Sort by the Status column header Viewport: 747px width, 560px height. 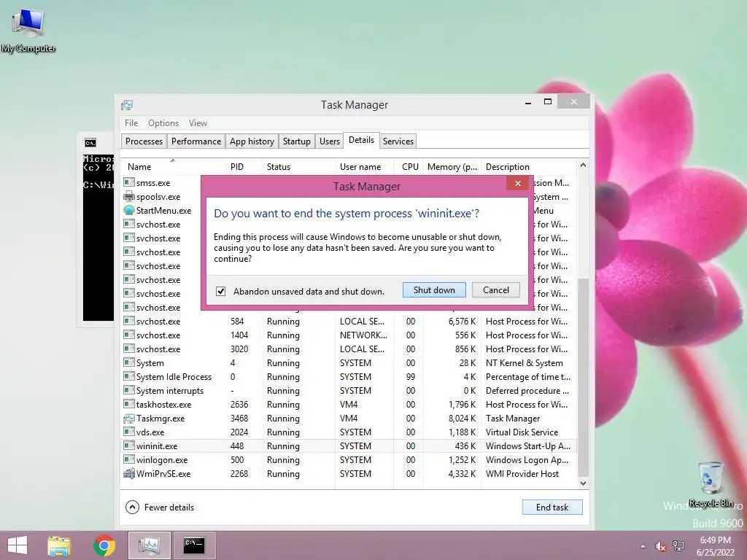tap(298, 167)
